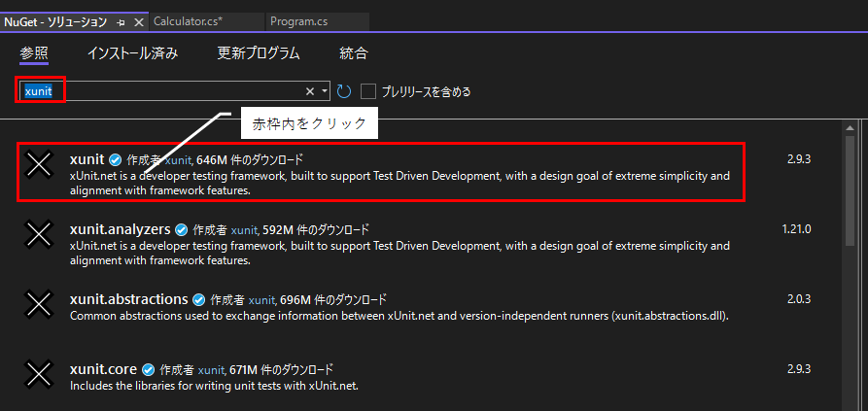The width and height of the screenshot is (868, 411).
Task: Open the search history dropdown arrow
Action: (325, 91)
